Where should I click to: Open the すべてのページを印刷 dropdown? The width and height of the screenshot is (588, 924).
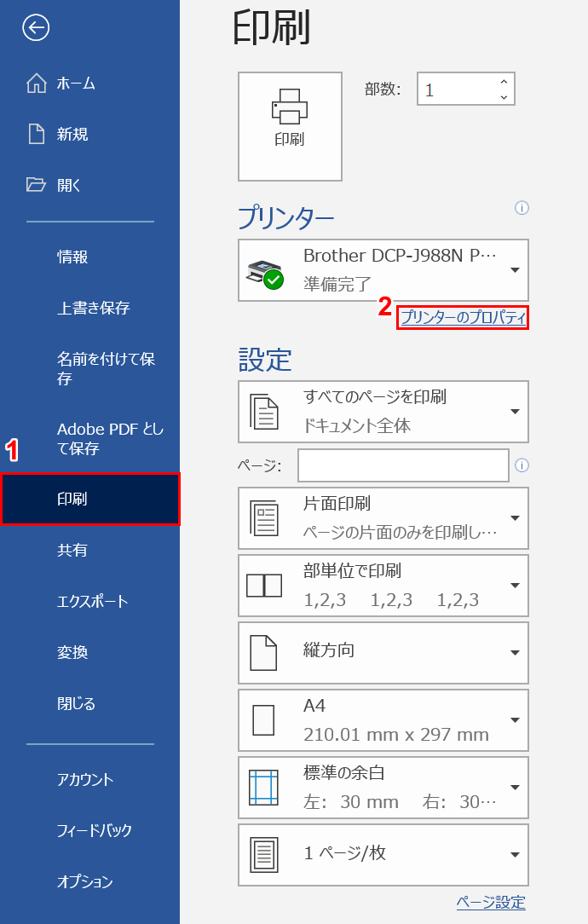pos(383,412)
